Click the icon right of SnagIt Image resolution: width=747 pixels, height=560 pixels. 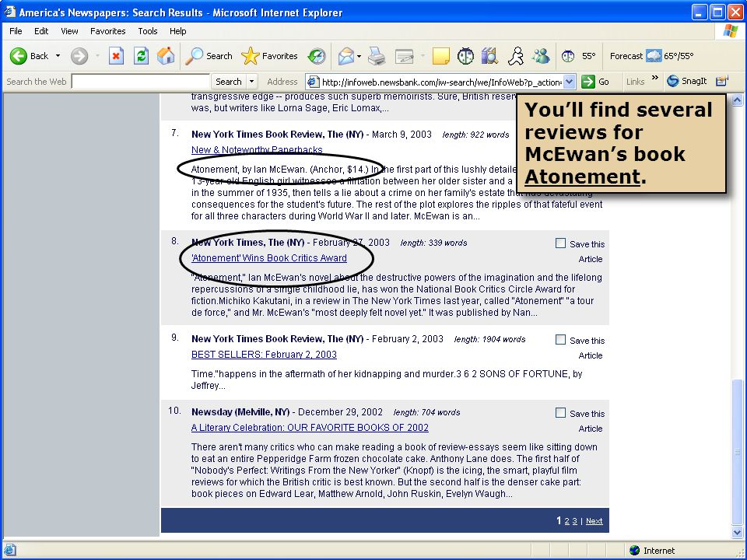point(722,81)
